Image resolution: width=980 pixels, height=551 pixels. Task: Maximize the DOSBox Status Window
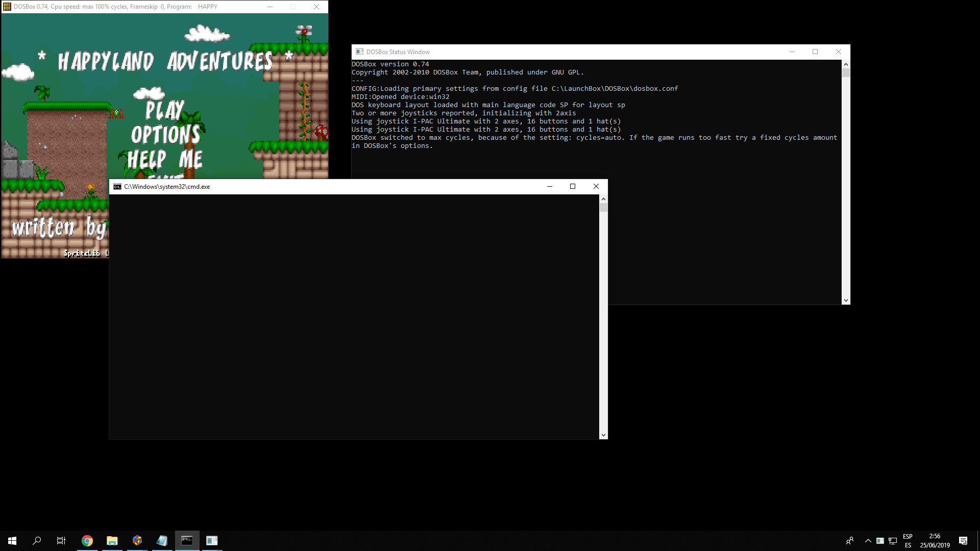pyautogui.click(x=815, y=52)
